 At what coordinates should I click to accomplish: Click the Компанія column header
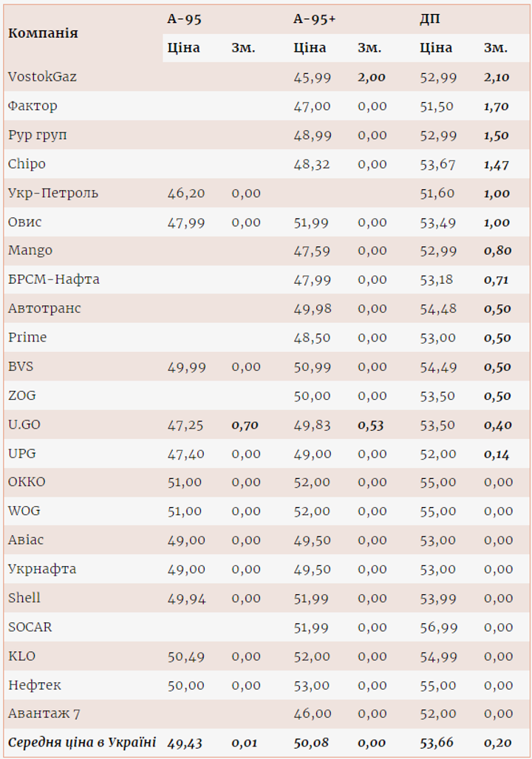[x=43, y=33]
